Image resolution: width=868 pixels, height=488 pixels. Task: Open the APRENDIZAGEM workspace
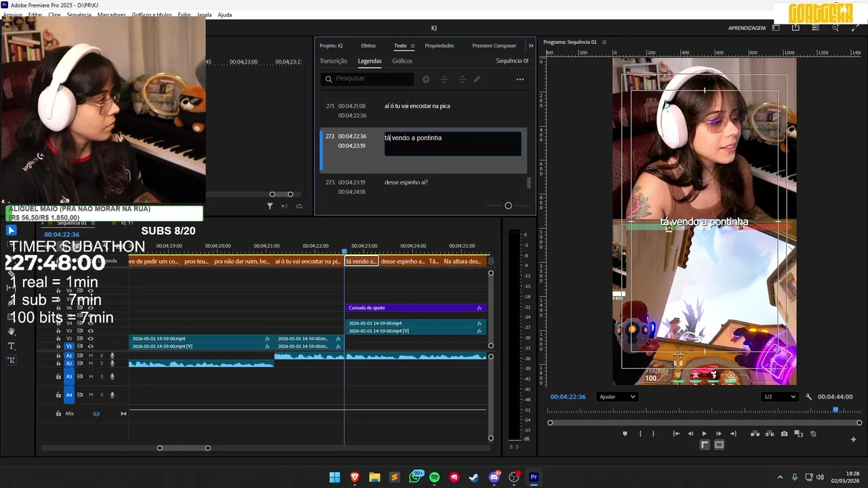point(747,28)
